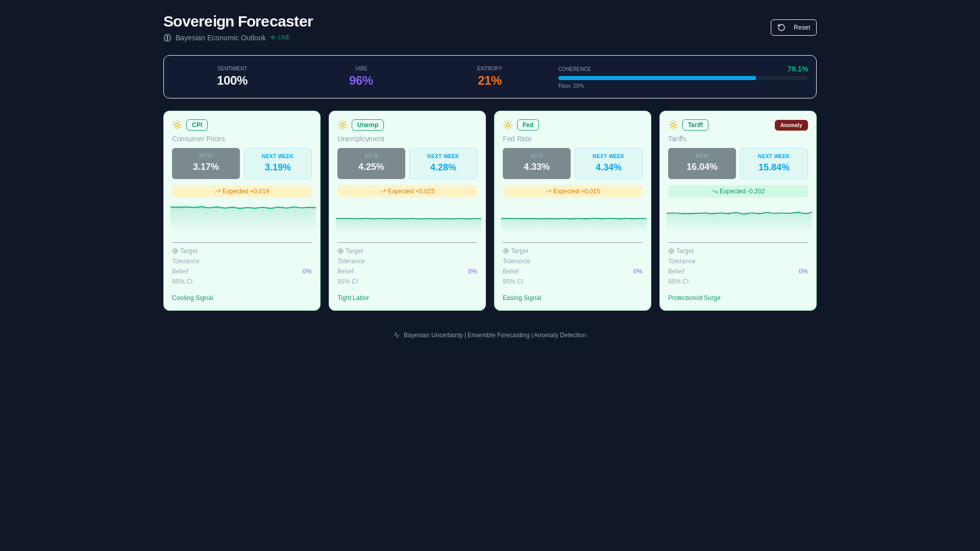Click the LIVE wifi signal icon
This screenshot has width=980, height=551.
[x=273, y=38]
